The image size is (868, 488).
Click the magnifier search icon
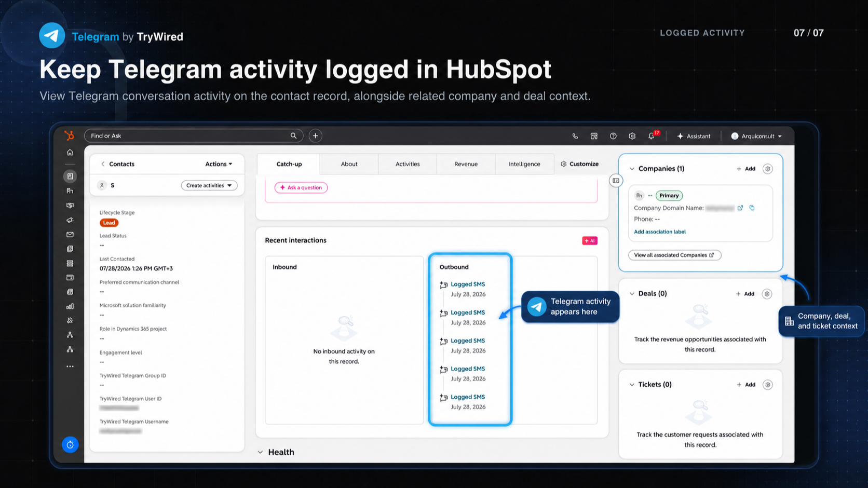click(293, 136)
